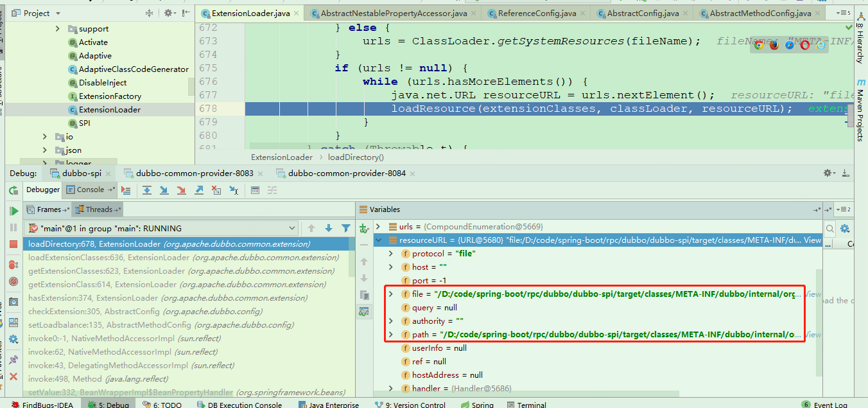
Task: Click the Trace Current Stream Chain icon
Action: tap(272, 190)
